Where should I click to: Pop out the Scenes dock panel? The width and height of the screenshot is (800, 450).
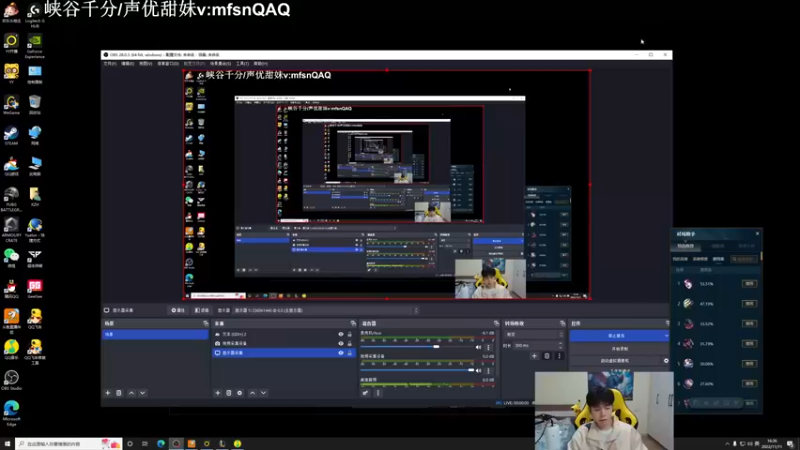pyautogui.click(x=206, y=323)
